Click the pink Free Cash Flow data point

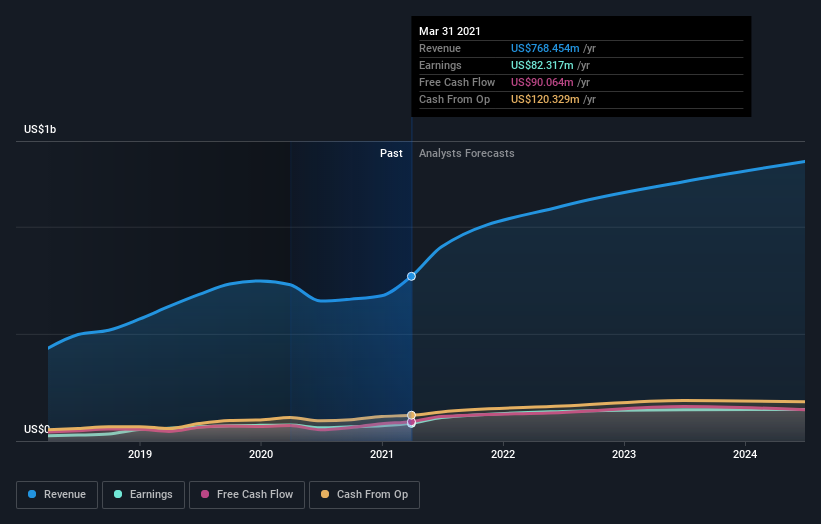pyautogui.click(x=412, y=421)
